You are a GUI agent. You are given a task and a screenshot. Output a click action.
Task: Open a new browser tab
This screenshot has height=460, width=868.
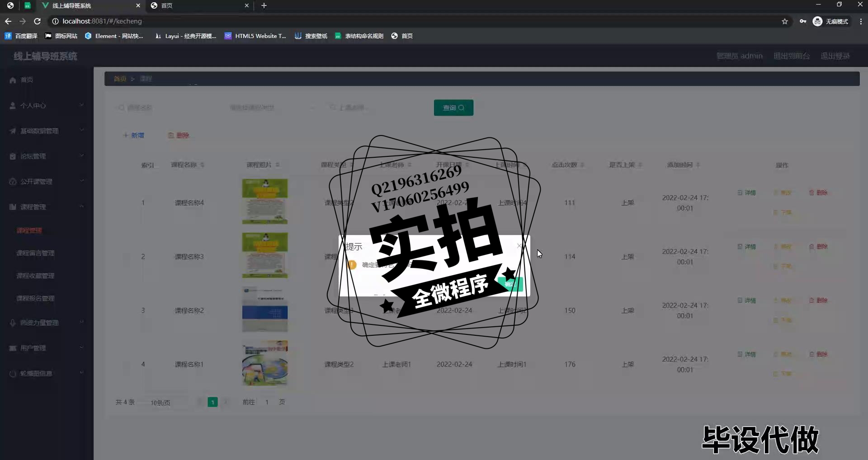click(264, 5)
